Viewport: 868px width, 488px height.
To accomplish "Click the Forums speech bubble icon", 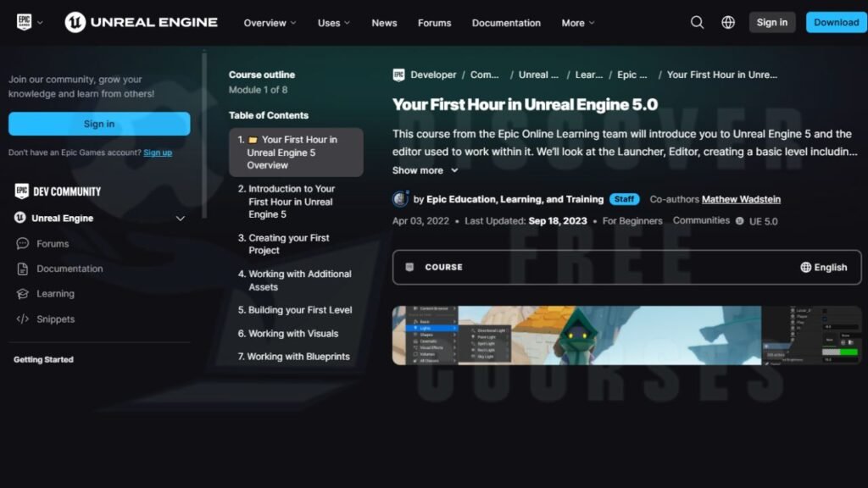I will [x=22, y=243].
